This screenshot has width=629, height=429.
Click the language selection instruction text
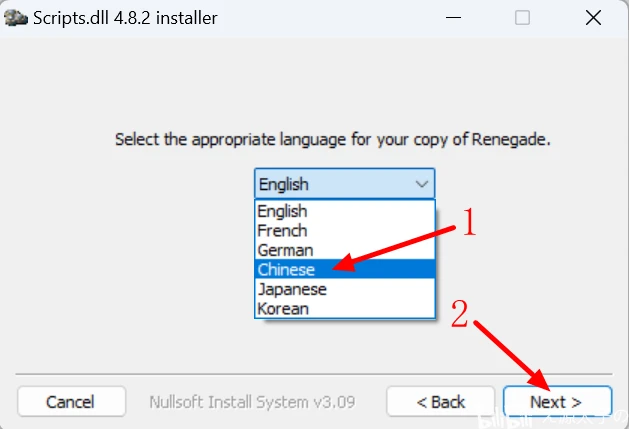tap(333, 139)
